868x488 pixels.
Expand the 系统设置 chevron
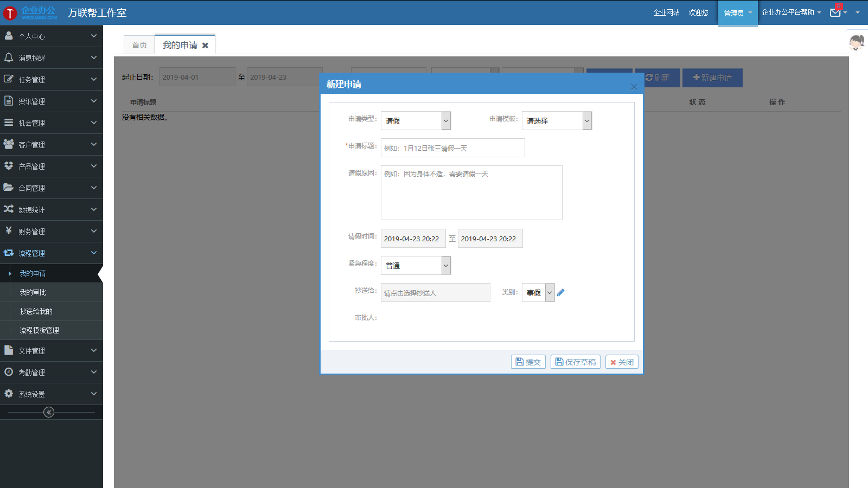(x=94, y=394)
